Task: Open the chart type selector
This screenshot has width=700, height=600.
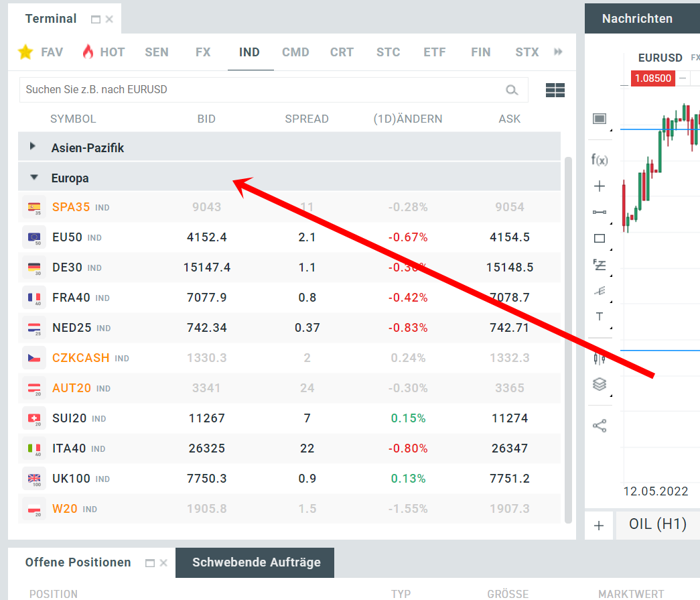Action: (598, 119)
